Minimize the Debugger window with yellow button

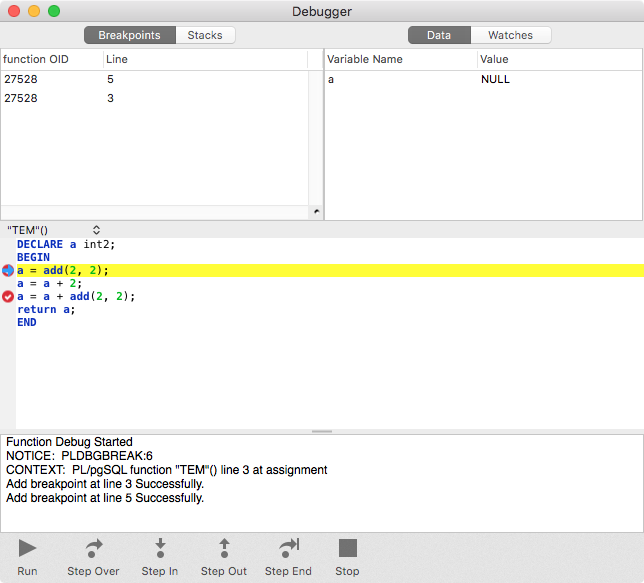[x=34, y=11]
